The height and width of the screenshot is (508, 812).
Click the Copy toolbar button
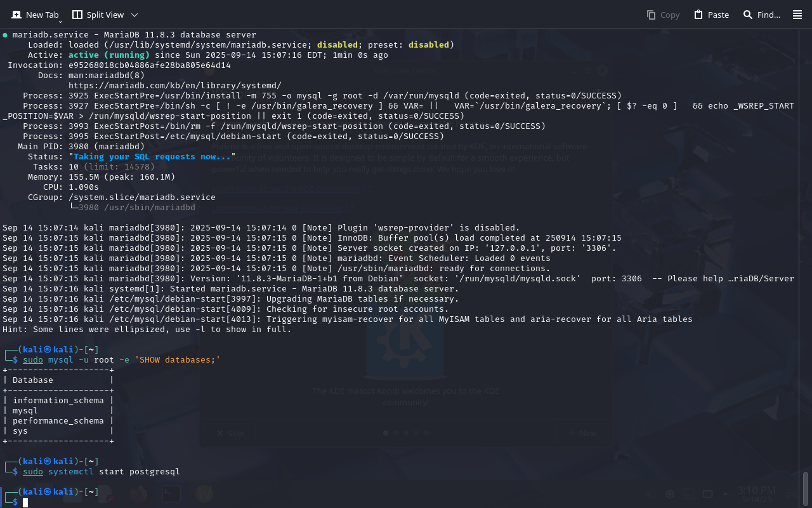coord(663,15)
